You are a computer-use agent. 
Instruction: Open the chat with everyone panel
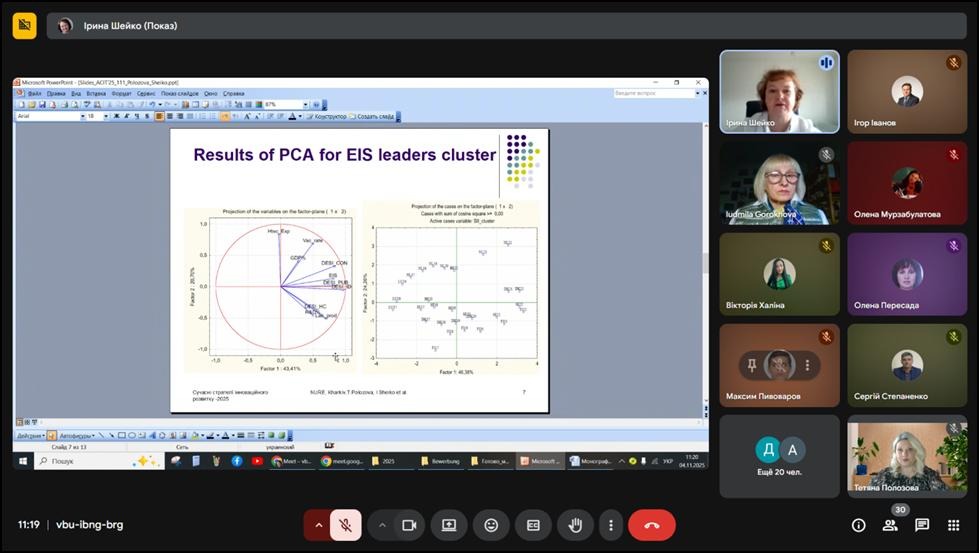tap(922, 525)
